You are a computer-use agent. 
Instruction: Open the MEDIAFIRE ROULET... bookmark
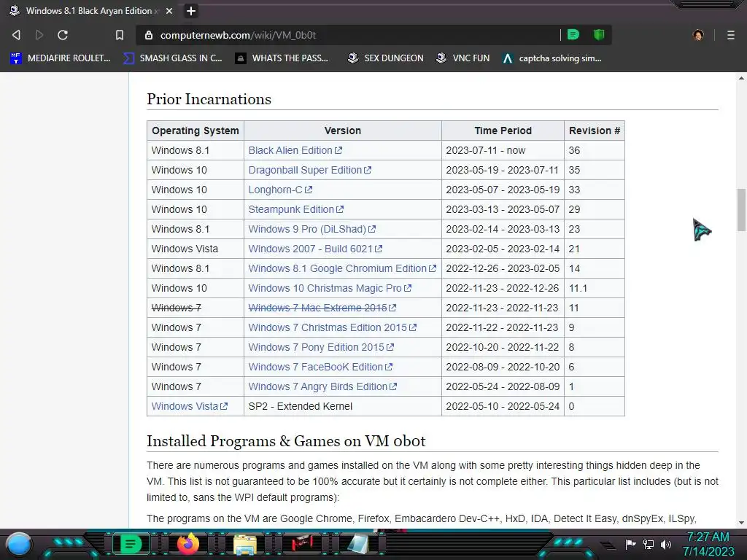click(x=61, y=58)
